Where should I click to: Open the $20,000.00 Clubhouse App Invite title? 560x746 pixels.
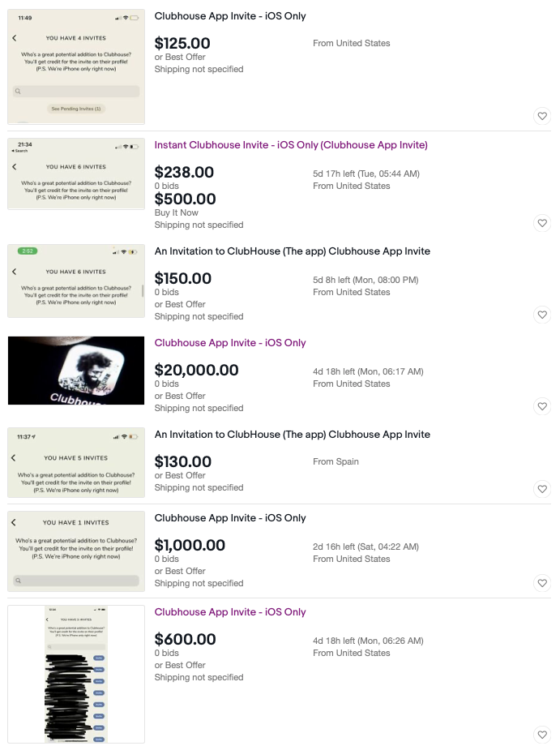point(230,343)
